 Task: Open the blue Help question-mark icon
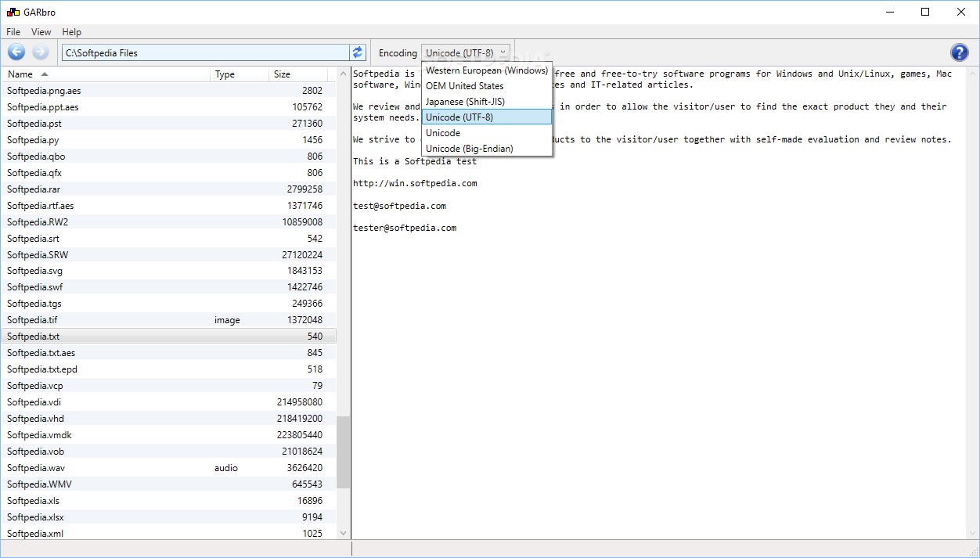(959, 52)
